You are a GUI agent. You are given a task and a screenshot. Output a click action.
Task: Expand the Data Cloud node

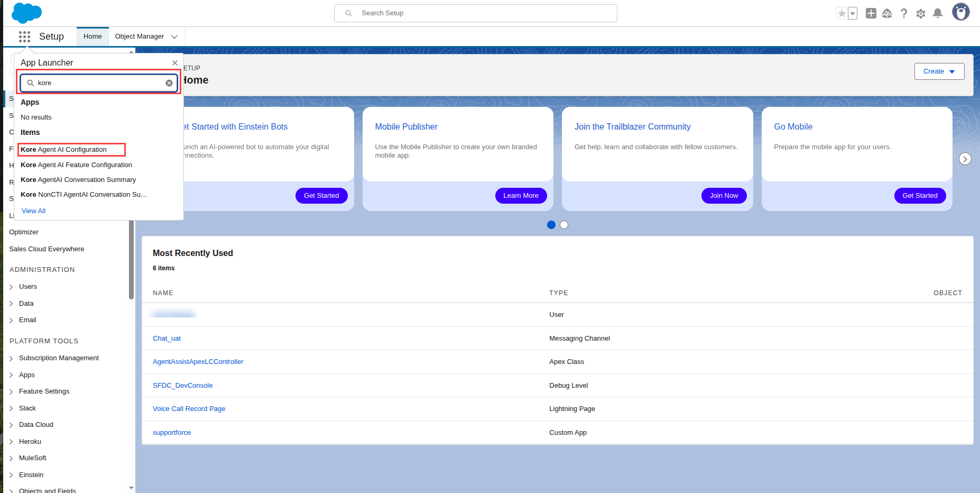coord(11,425)
